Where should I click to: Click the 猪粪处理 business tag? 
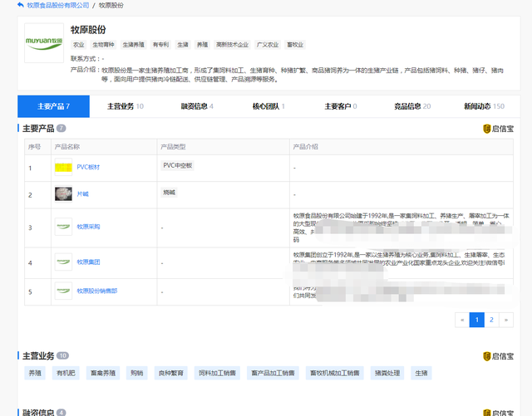387,374
